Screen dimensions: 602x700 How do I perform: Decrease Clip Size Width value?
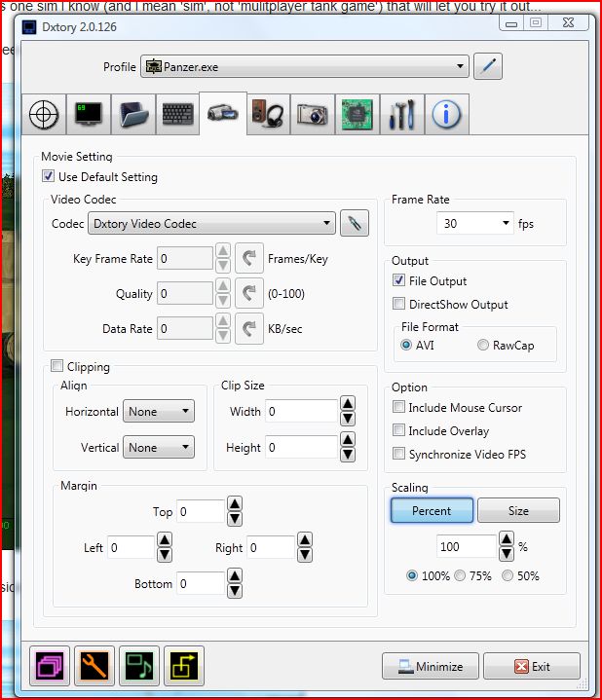pyautogui.click(x=348, y=419)
